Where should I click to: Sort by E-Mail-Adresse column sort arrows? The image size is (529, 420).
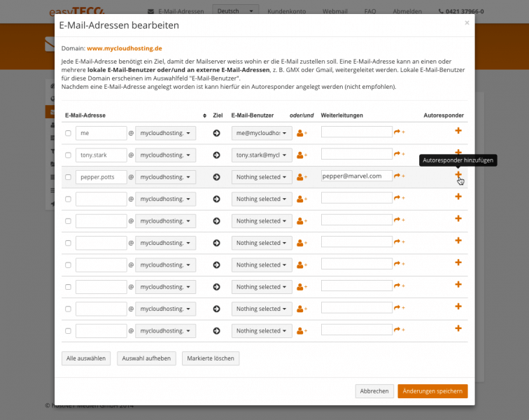click(x=204, y=115)
